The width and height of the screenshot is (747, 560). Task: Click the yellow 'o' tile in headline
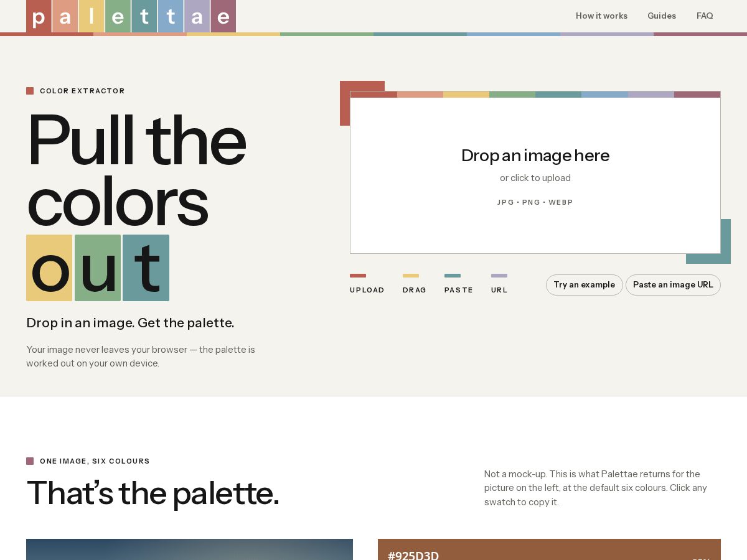pyautogui.click(x=49, y=268)
